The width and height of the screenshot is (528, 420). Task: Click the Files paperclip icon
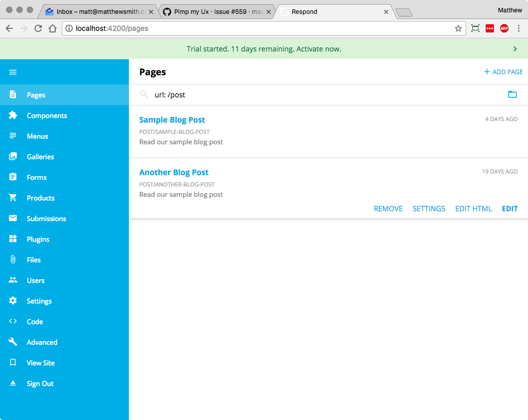13,259
